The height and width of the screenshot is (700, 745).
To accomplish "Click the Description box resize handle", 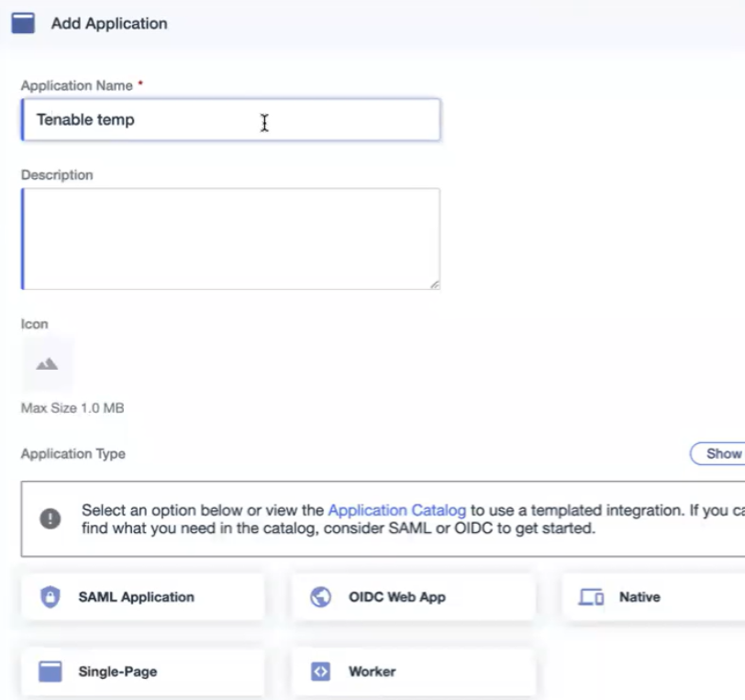I will click(435, 284).
